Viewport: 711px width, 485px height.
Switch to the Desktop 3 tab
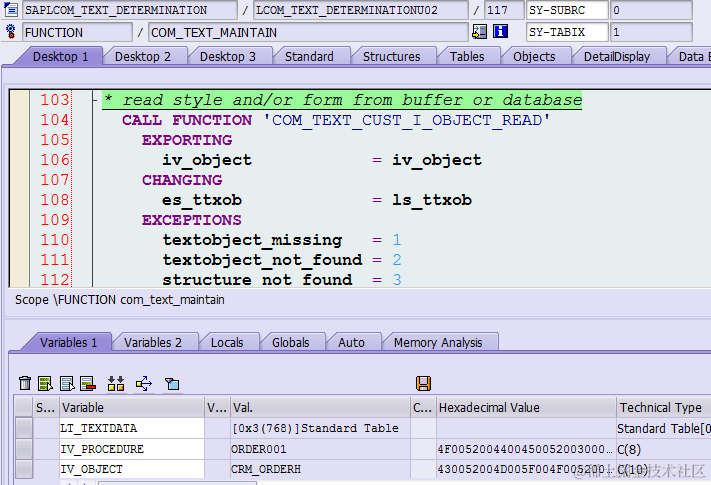point(228,57)
